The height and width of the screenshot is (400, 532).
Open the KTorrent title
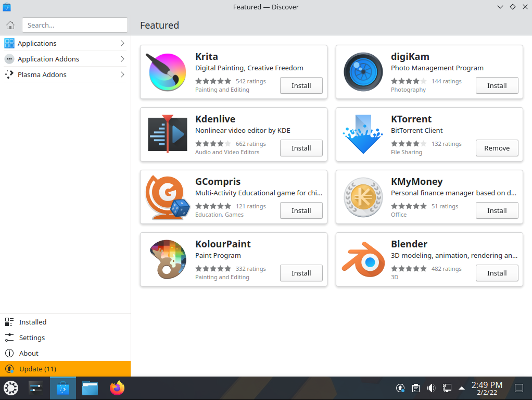click(x=411, y=119)
